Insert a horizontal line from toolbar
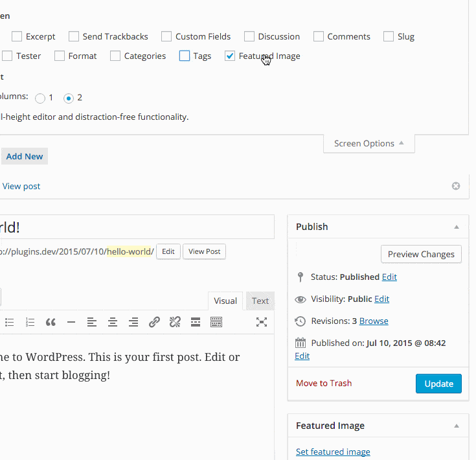 click(x=71, y=322)
